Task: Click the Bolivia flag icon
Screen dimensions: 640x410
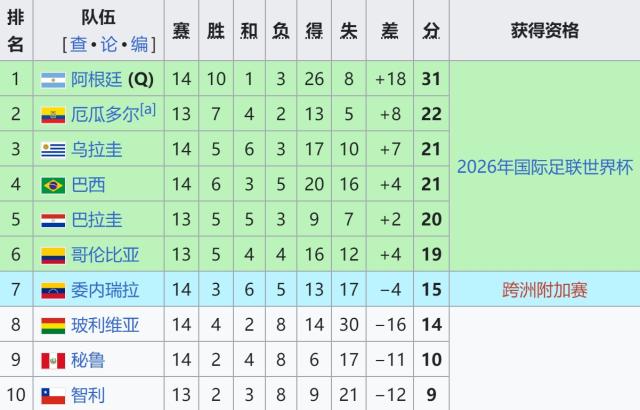Action: pos(53,325)
